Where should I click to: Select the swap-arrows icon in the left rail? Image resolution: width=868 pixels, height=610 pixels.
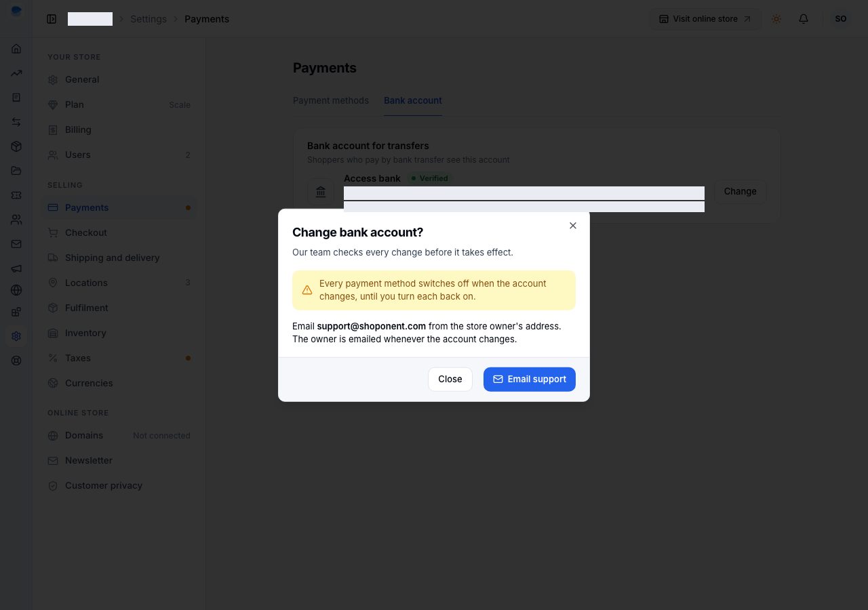(x=16, y=122)
